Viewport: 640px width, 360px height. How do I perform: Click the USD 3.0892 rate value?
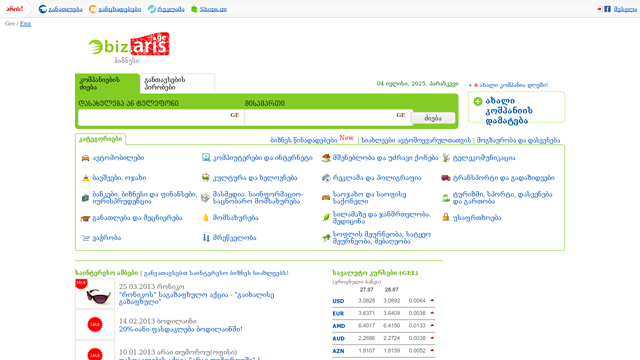pyautogui.click(x=391, y=300)
